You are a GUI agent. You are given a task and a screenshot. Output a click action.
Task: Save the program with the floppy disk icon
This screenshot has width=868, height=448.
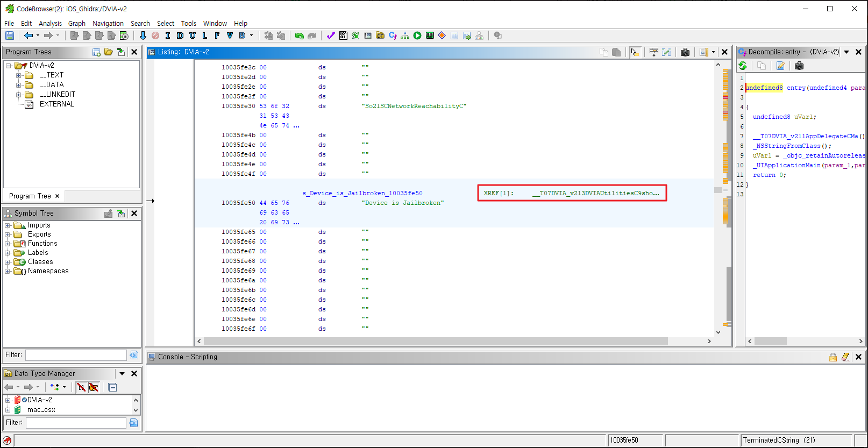click(10, 35)
